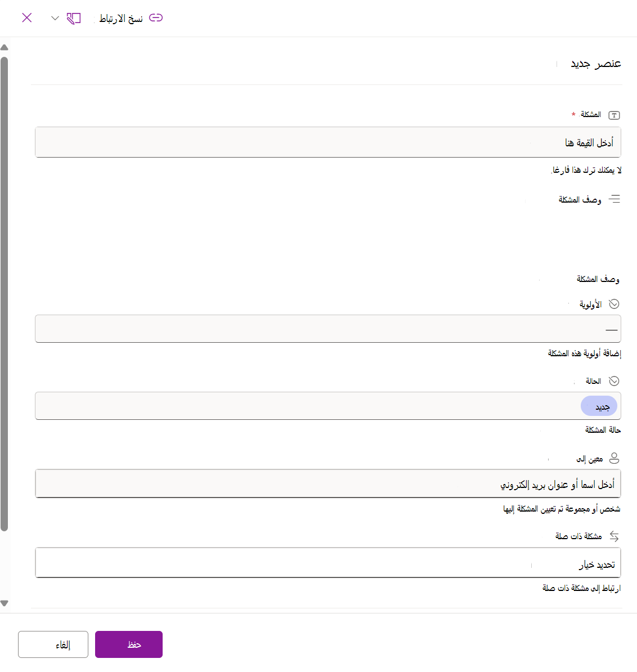Click the assigned-to name or email field

[x=328, y=483]
